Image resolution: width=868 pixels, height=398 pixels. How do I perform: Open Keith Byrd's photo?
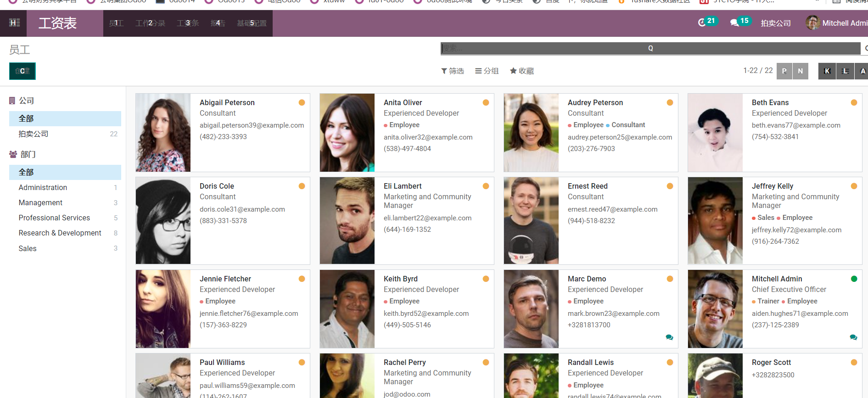347,309
